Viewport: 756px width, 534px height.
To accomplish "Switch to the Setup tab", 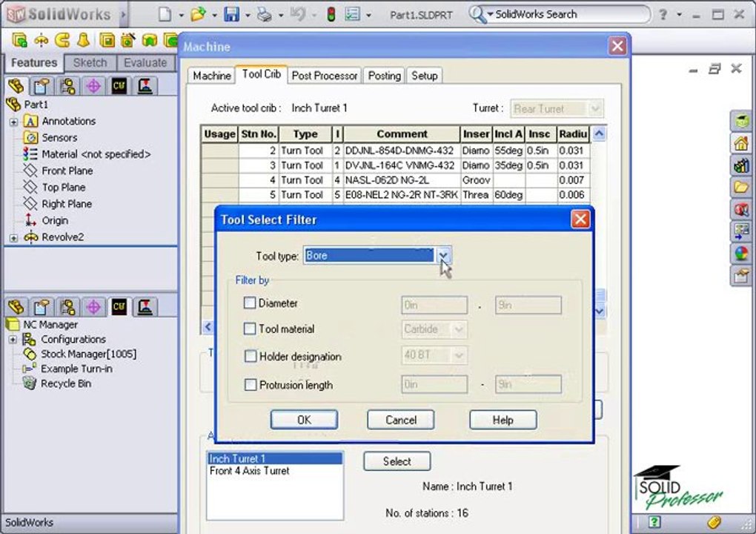I will [x=424, y=76].
